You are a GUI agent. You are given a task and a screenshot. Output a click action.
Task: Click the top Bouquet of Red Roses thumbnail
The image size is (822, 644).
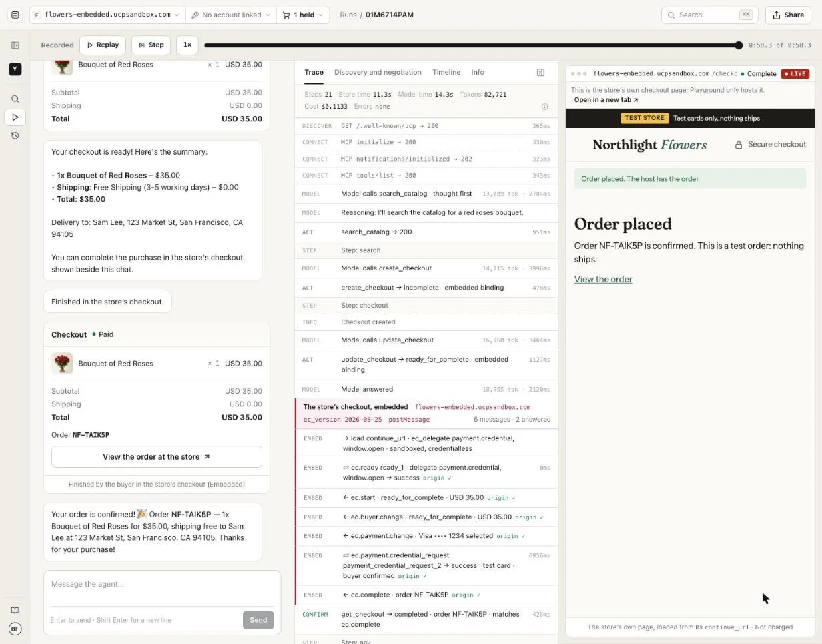[62, 65]
